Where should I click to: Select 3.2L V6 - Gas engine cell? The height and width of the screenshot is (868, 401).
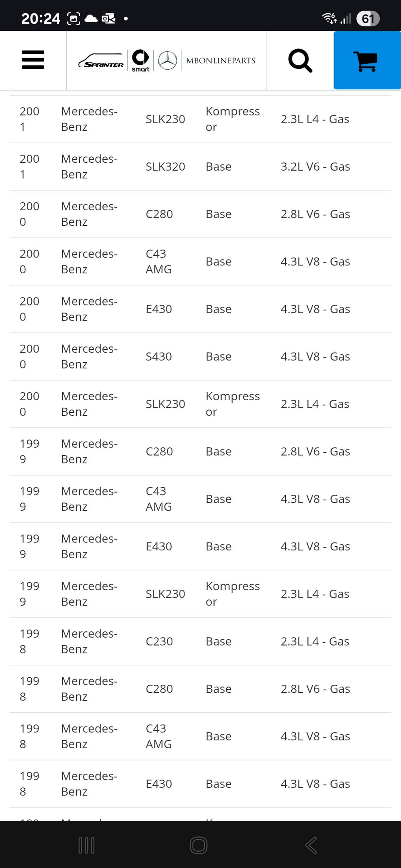coord(315,167)
